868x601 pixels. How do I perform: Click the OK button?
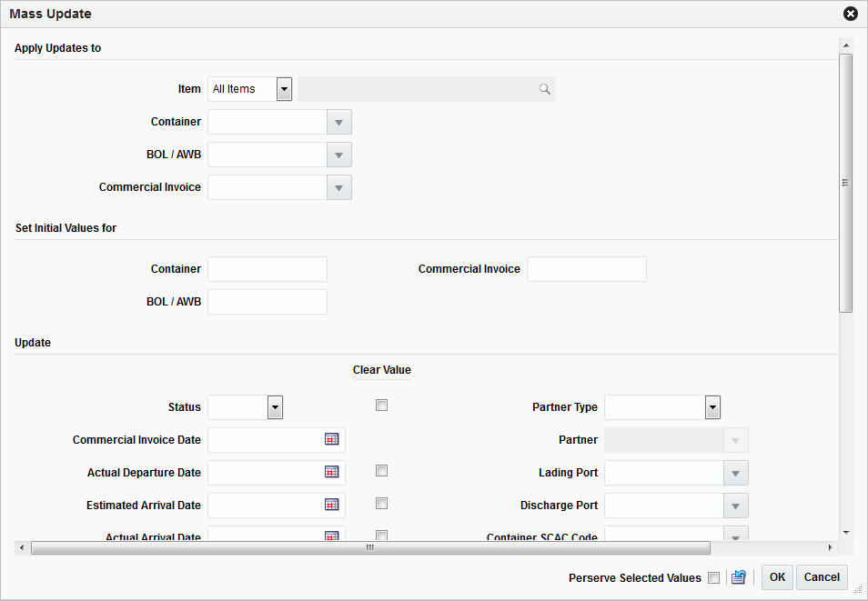tap(777, 577)
